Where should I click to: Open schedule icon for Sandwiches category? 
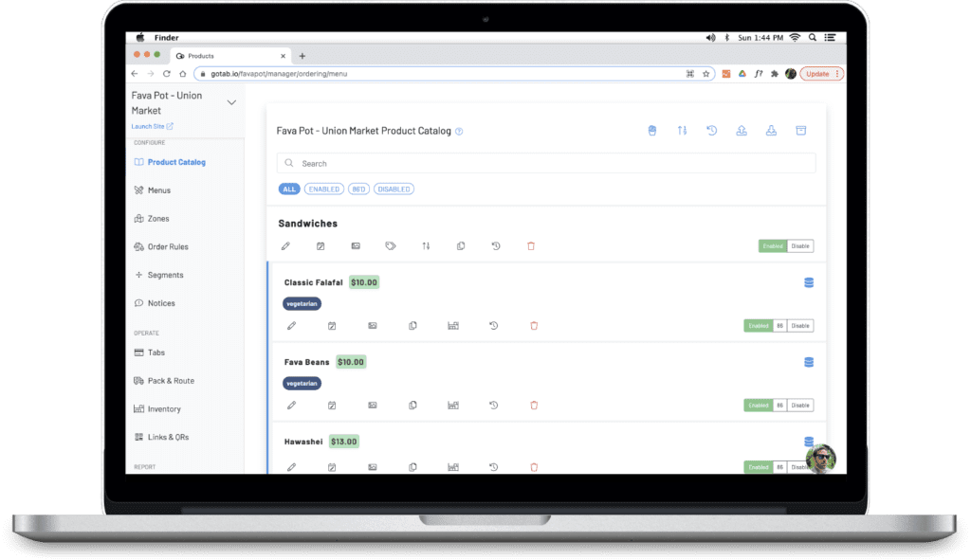tap(321, 246)
